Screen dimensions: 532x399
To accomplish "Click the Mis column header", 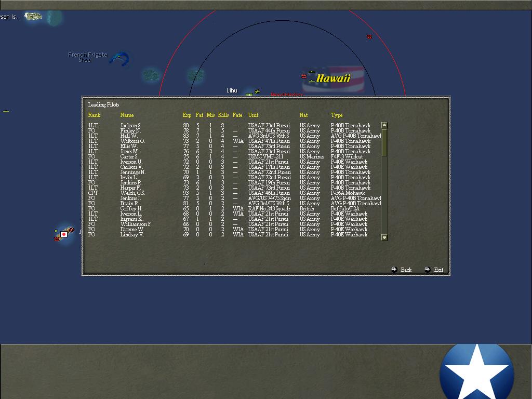I will (211, 115).
